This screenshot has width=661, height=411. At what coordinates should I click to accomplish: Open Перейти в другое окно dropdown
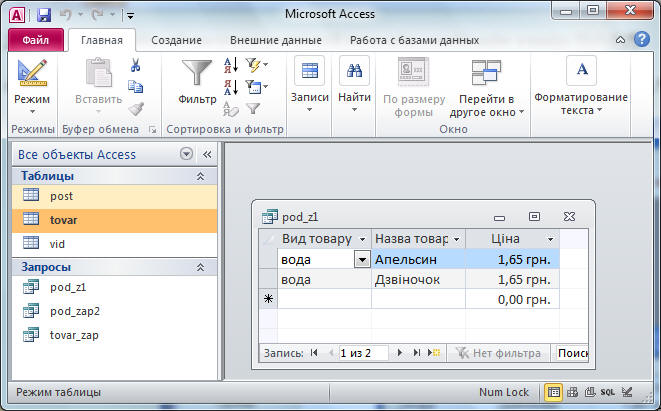[x=486, y=89]
